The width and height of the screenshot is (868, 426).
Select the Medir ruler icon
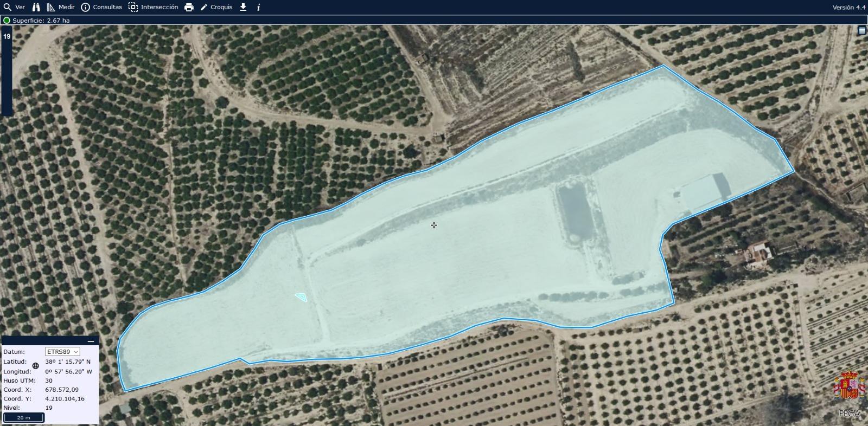point(51,7)
